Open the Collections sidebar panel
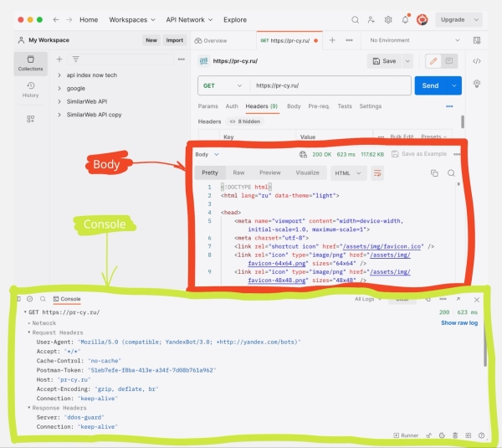The image size is (502, 448). [x=30, y=64]
